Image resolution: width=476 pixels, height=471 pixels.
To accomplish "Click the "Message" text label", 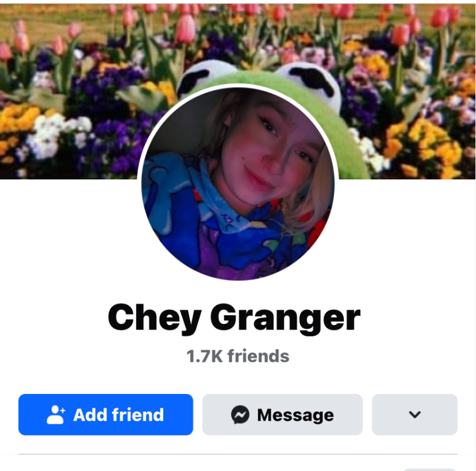I will tap(295, 415).
